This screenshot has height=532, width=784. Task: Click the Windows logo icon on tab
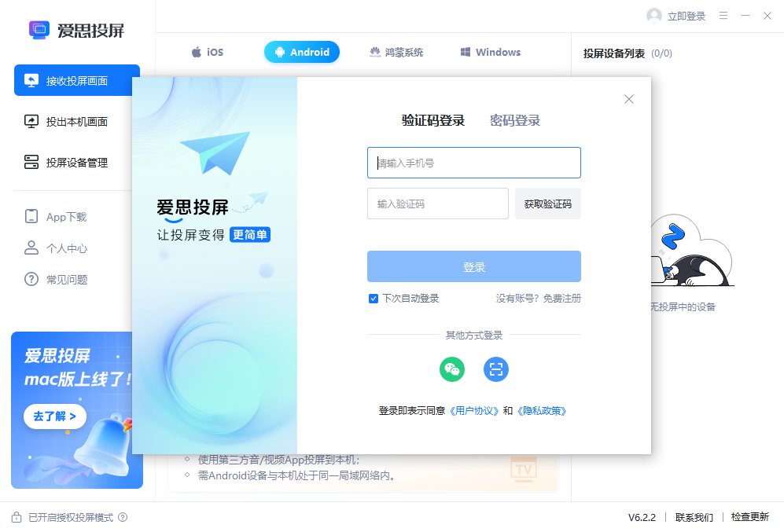pos(466,52)
